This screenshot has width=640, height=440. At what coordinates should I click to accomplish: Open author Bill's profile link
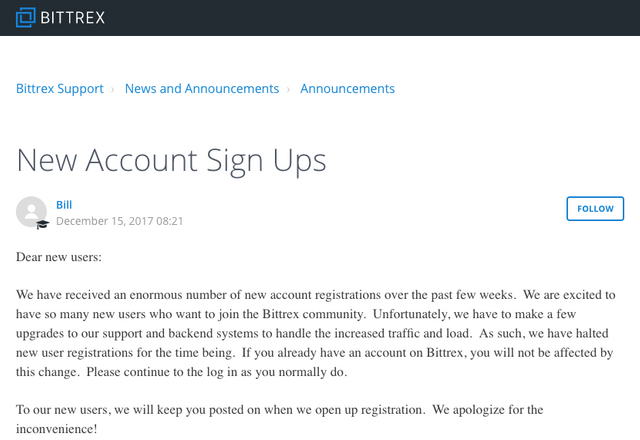[64, 205]
